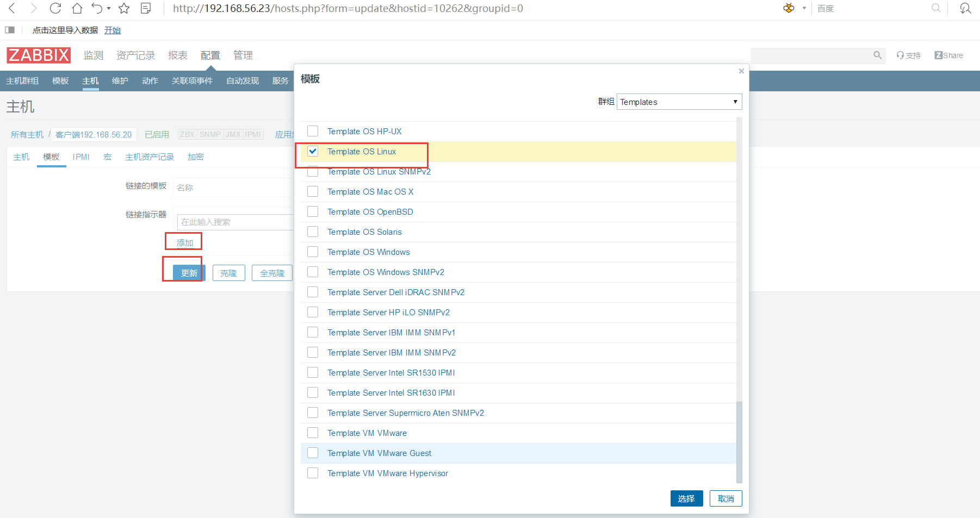Image resolution: width=980 pixels, height=518 pixels.
Task: Open the 客户端192.168.56.20 breadcrumb link
Action: [94, 134]
